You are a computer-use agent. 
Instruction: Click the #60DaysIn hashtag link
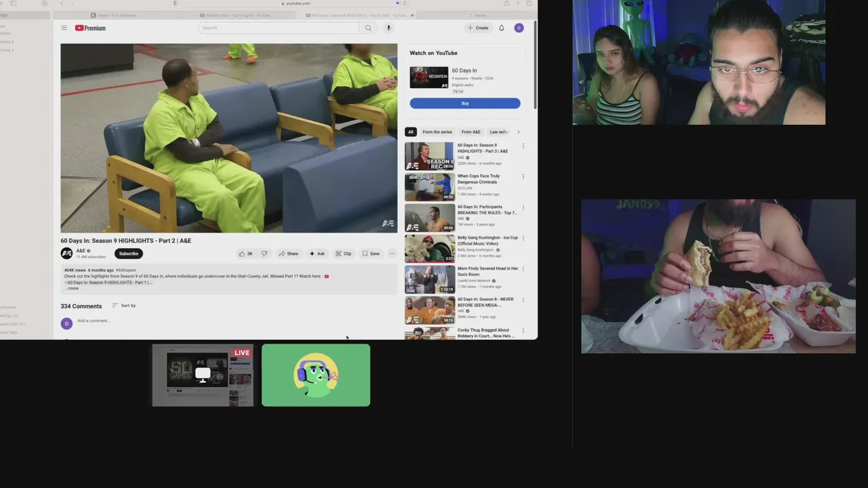[x=125, y=270]
